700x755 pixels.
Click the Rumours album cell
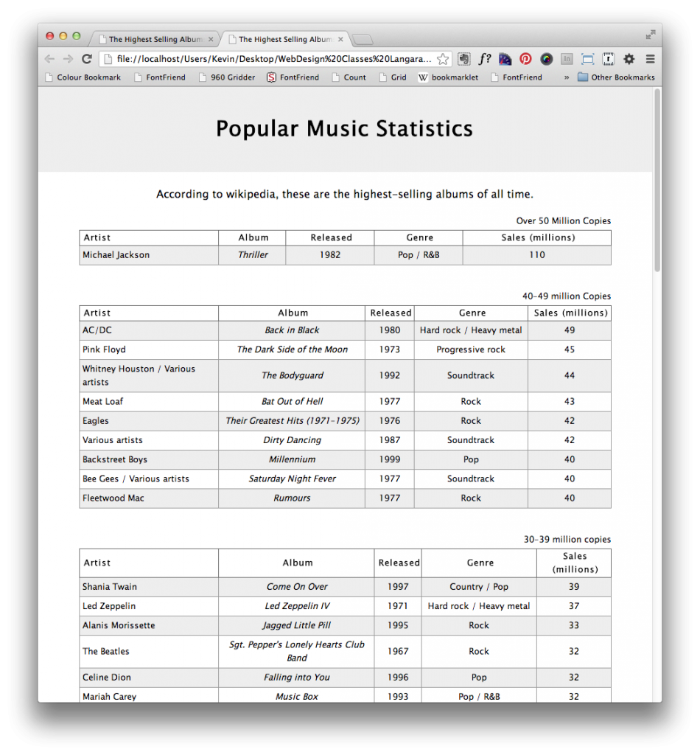[x=292, y=498]
